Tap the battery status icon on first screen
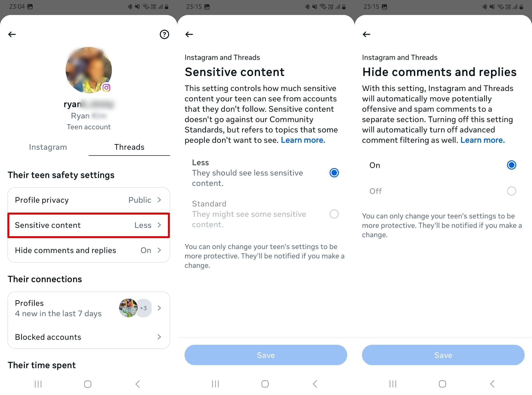This screenshot has width=532, height=395. (167, 7)
